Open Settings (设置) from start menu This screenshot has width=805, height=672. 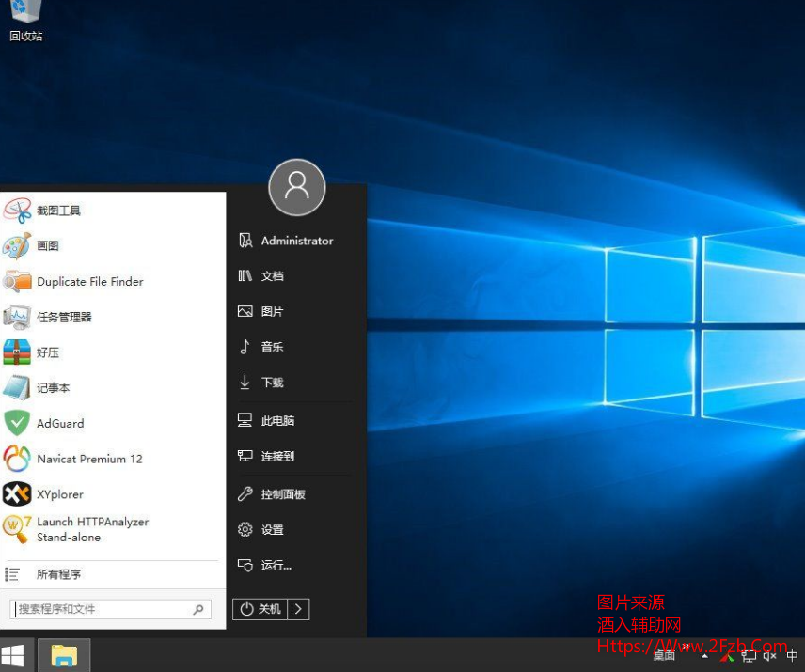(272, 530)
